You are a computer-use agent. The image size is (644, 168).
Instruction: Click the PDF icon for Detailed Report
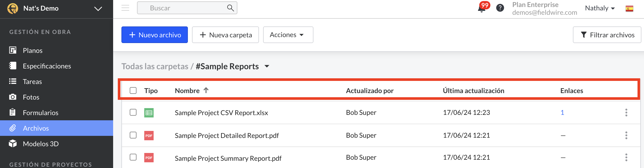[x=149, y=136]
